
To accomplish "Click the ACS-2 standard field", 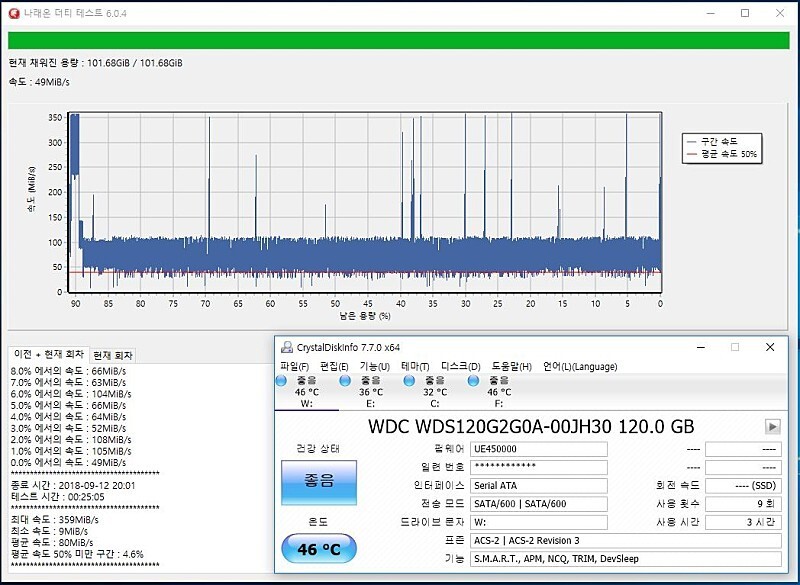I will [626, 541].
